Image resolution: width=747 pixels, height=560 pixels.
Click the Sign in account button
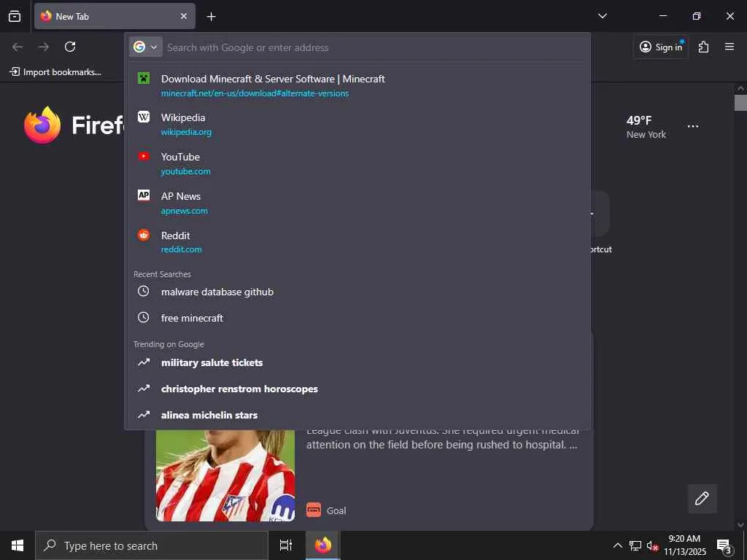[x=661, y=47]
